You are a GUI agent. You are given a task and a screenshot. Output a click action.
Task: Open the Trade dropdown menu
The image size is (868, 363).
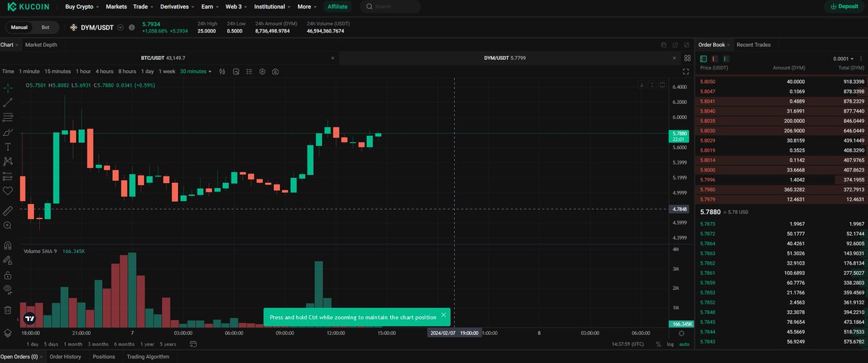143,7
